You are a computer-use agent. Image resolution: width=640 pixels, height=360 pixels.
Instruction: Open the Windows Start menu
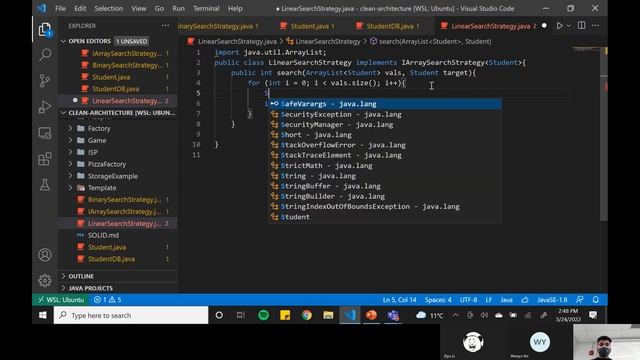point(43,315)
